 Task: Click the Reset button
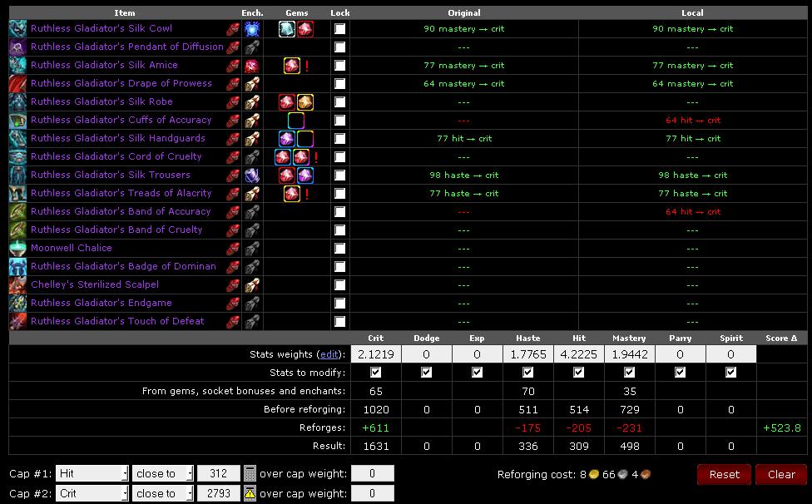click(x=724, y=474)
